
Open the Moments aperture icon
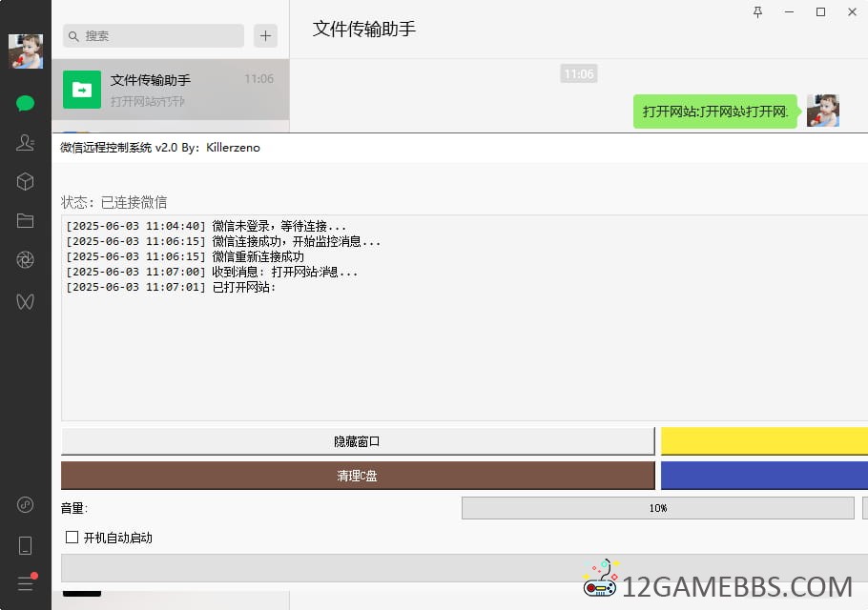(x=25, y=259)
